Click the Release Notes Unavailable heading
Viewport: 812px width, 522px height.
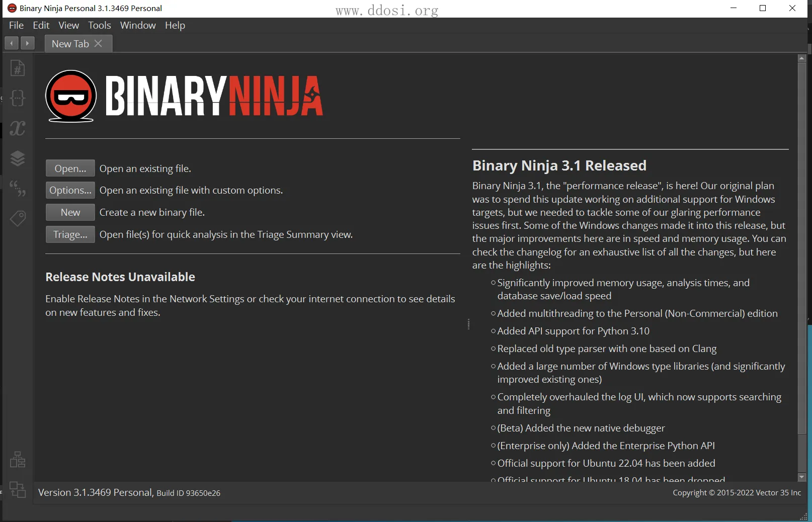[x=120, y=277]
